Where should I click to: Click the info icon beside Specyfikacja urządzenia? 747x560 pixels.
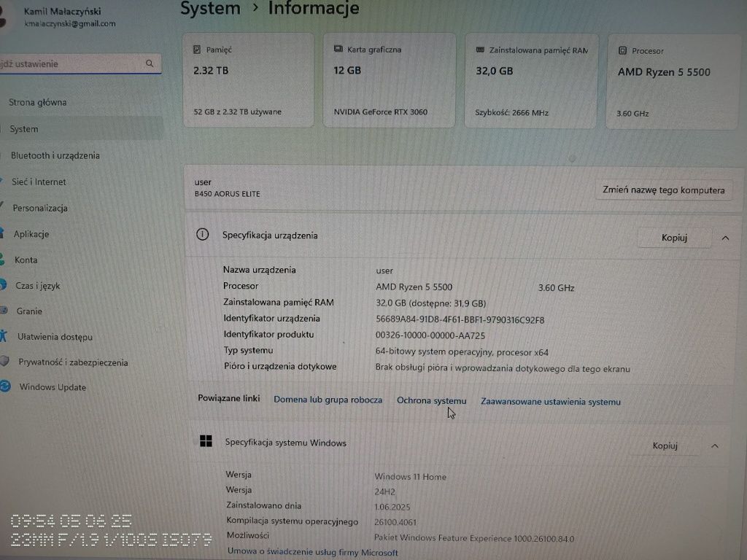click(x=203, y=234)
